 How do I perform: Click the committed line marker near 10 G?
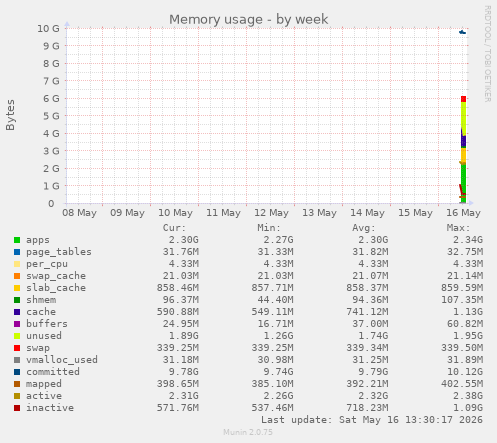(x=463, y=32)
